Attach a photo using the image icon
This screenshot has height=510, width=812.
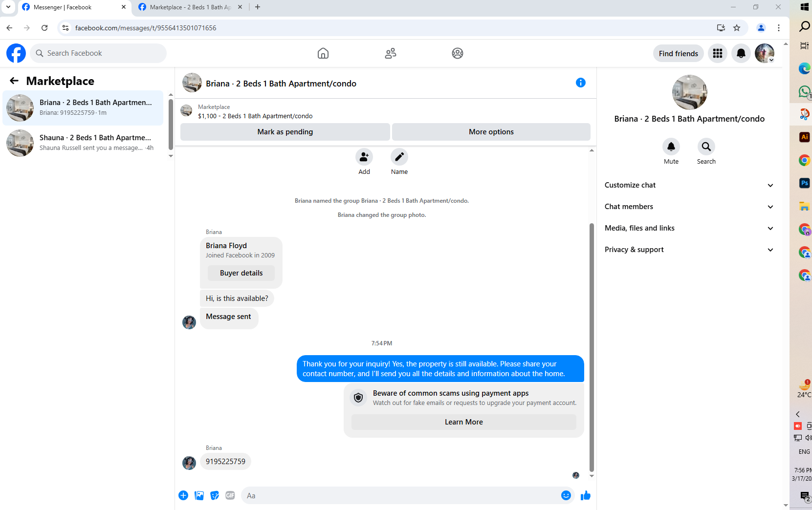point(199,495)
